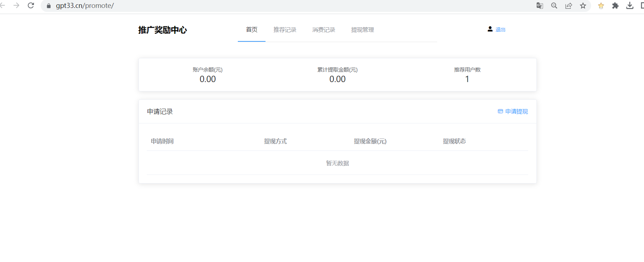
Task: Open the 推荐记录 tab
Action: [285, 30]
